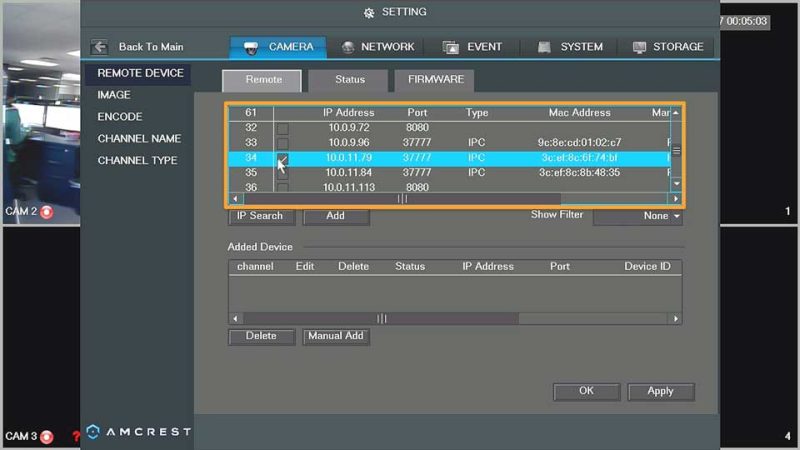Click the Manual Add button
Screen dimensions: 800x450
[x=336, y=337]
